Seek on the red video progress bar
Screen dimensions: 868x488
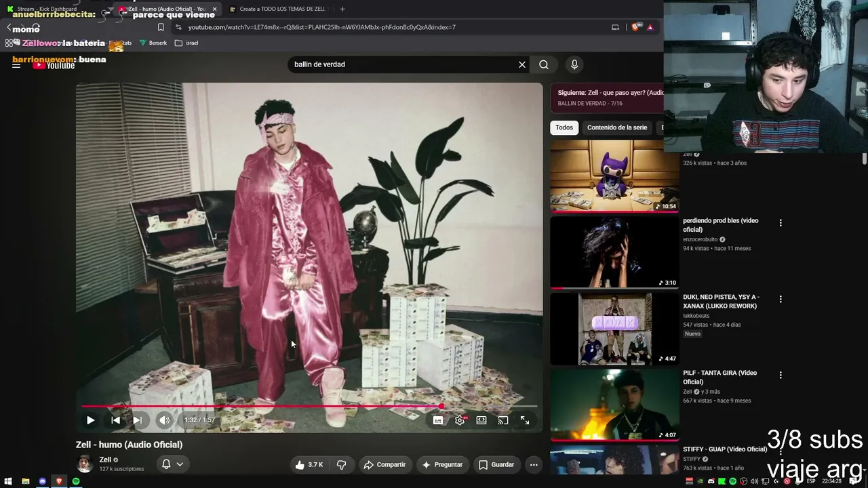click(x=309, y=407)
